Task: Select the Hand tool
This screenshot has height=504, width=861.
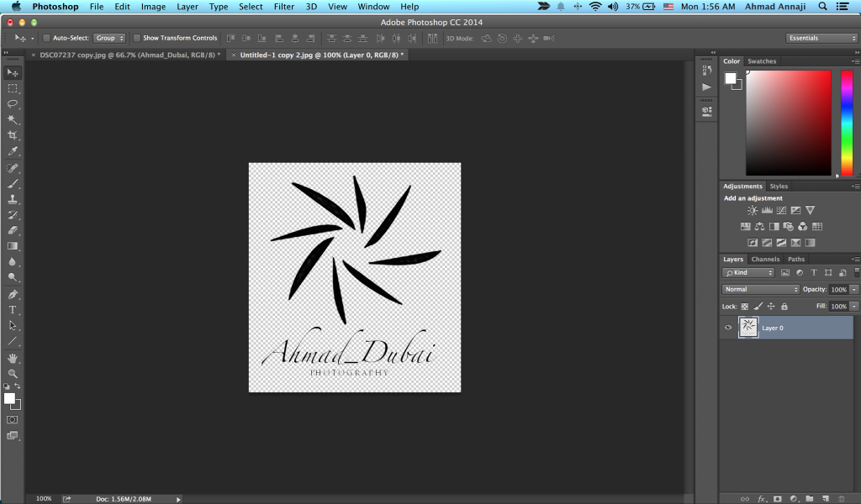Action: 13,358
